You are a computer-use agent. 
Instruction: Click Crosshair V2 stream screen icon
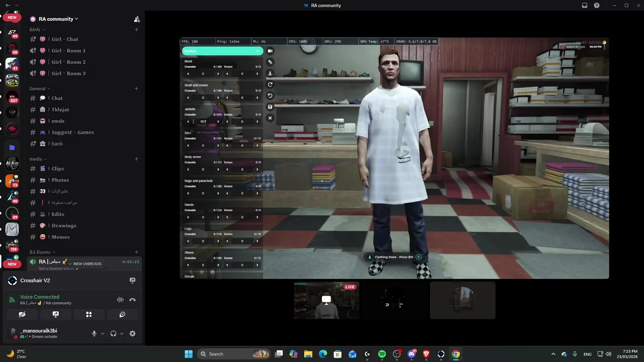pyautogui.click(x=132, y=281)
